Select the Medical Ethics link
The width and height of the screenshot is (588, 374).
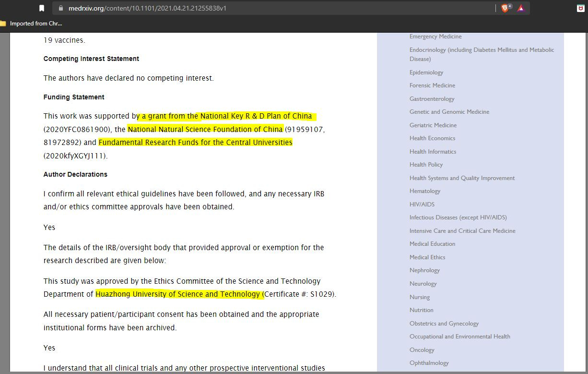coord(427,257)
